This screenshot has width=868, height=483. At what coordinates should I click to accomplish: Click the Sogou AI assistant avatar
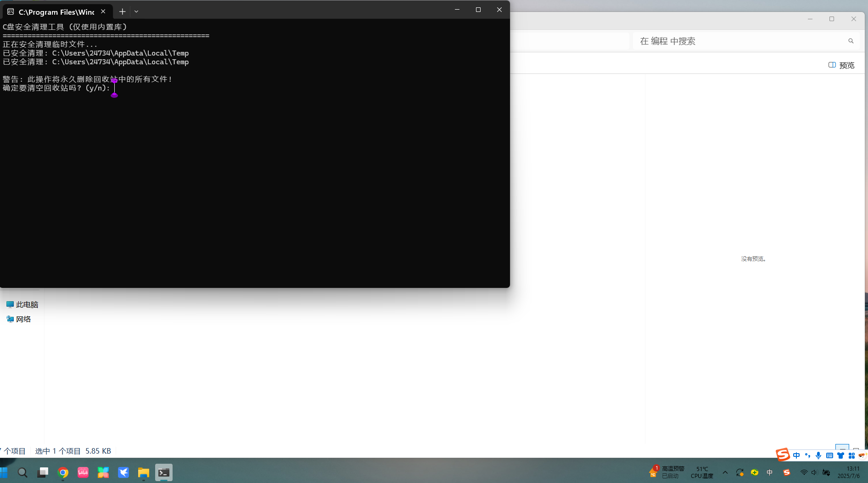click(x=862, y=455)
